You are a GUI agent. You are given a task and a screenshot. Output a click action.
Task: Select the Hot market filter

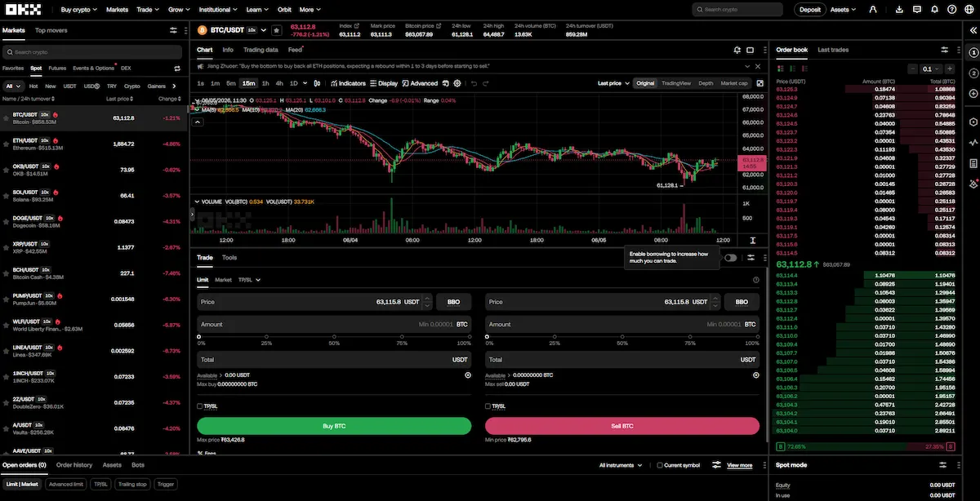pyautogui.click(x=33, y=86)
